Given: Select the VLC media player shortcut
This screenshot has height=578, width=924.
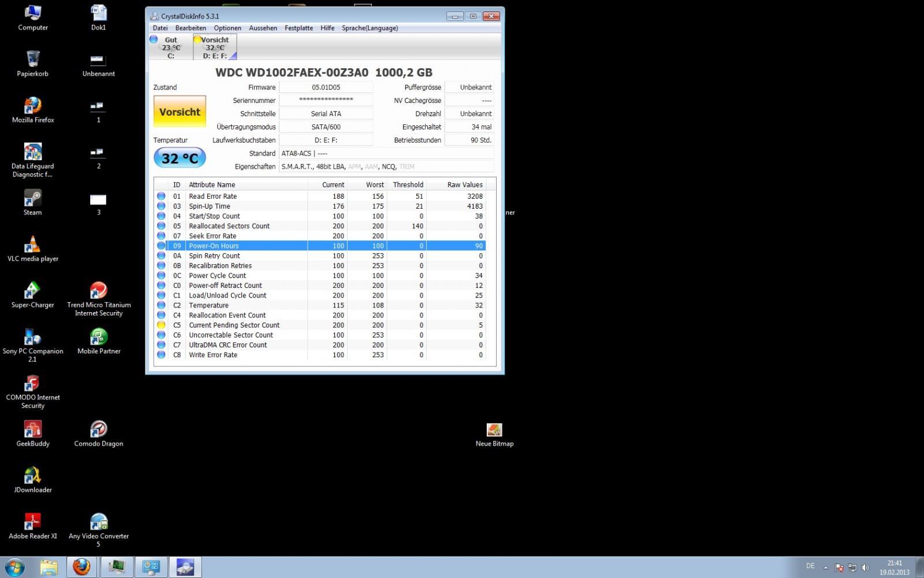Looking at the screenshot, I should pos(33,249).
